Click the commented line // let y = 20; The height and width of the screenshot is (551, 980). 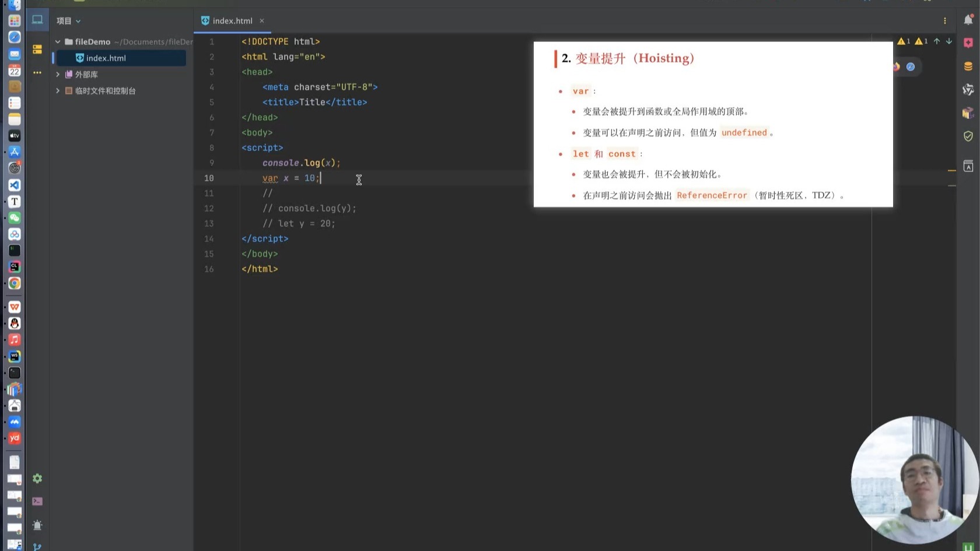[x=299, y=223]
